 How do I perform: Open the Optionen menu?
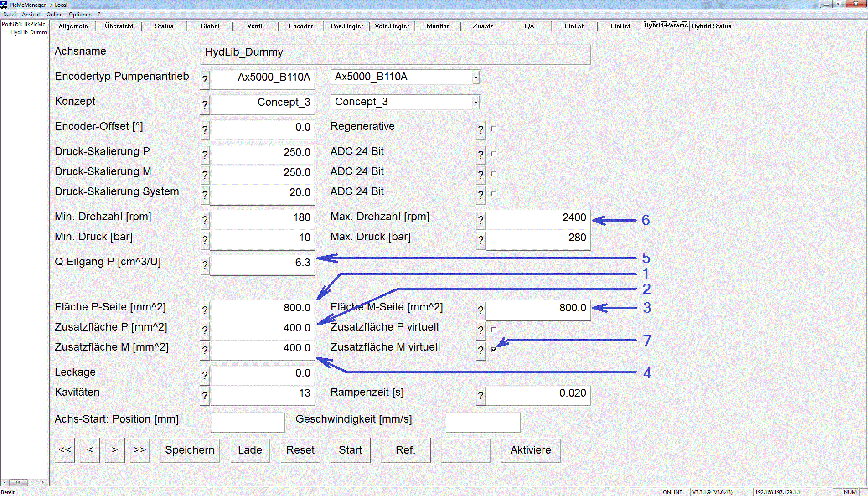(x=80, y=15)
